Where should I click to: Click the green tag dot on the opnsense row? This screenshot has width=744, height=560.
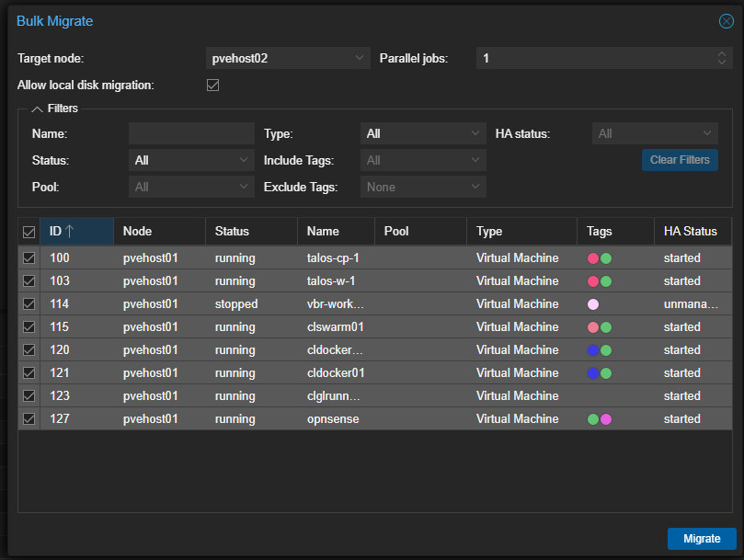click(x=592, y=418)
